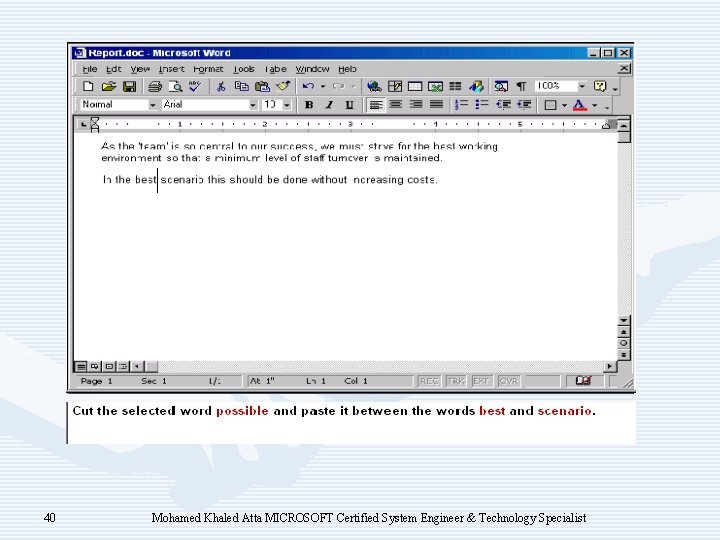Run the spelling and grammar check
The width and height of the screenshot is (720, 540).
pos(195,86)
